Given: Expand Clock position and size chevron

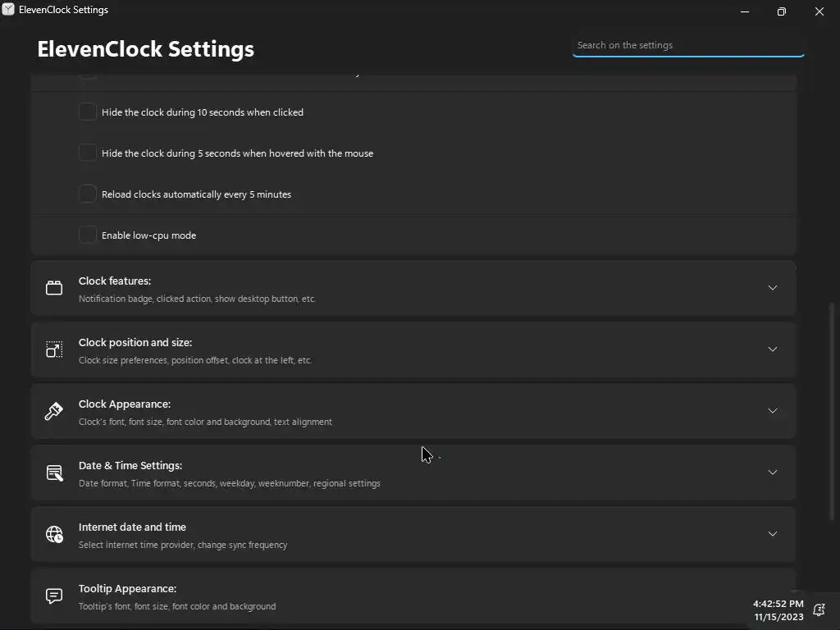Looking at the screenshot, I should pos(772,349).
